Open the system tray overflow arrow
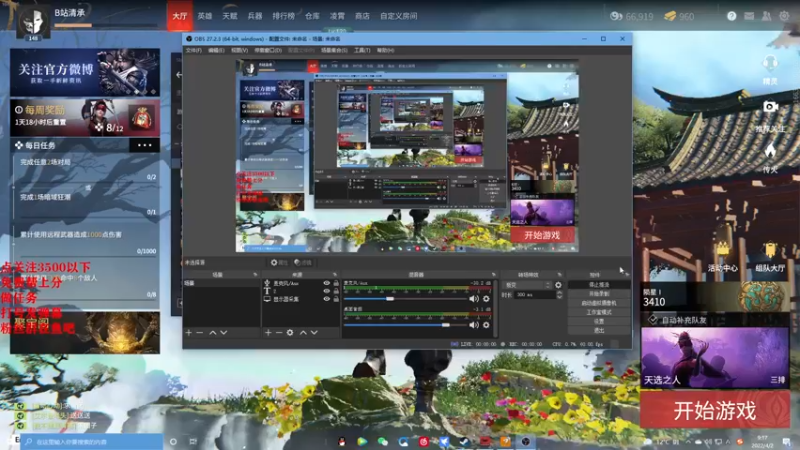Screen dimensions: 800x450 688,441
